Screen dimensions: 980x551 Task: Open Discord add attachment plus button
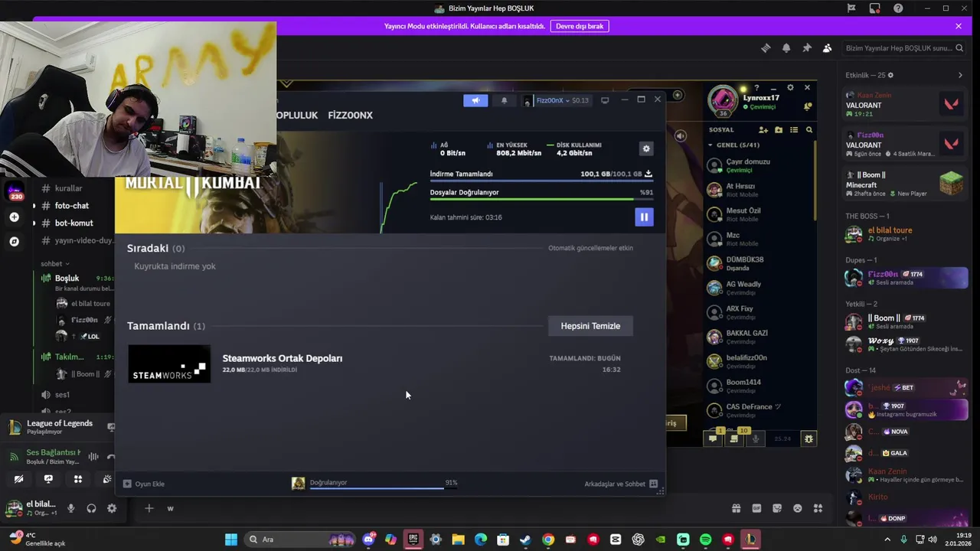tap(149, 508)
